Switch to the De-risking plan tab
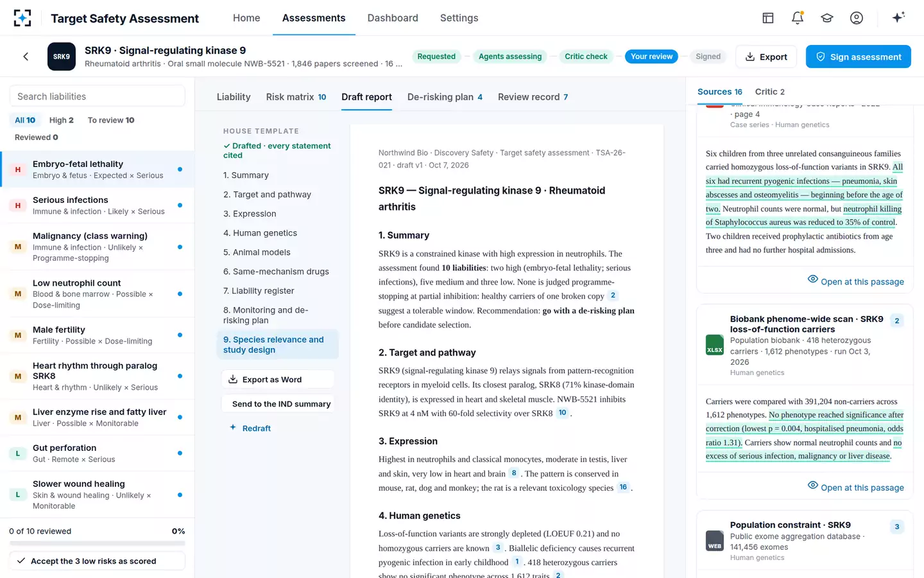924x578 pixels. (445, 97)
